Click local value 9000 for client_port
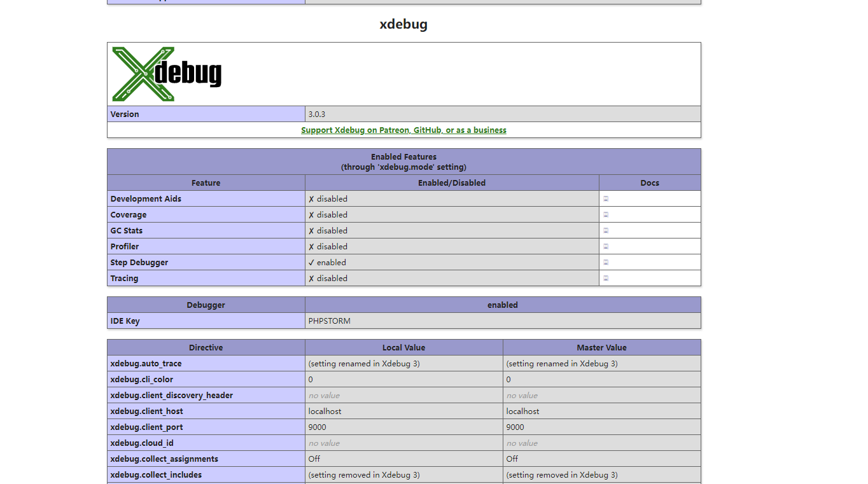The image size is (868, 484). (317, 427)
